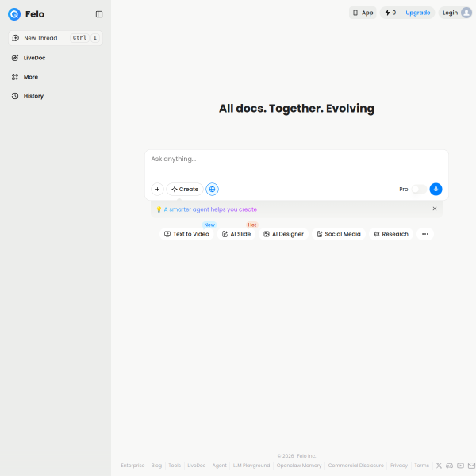Open the Enterprise footer link

(132, 466)
